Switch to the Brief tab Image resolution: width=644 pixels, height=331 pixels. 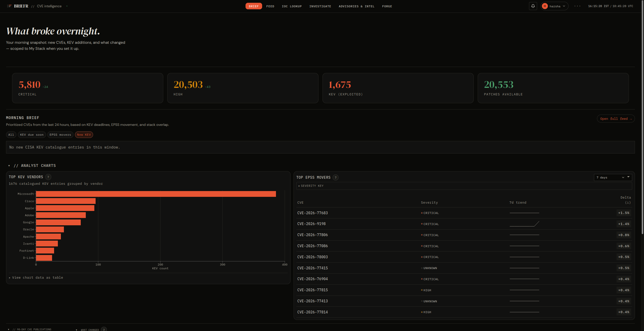[254, 6]
